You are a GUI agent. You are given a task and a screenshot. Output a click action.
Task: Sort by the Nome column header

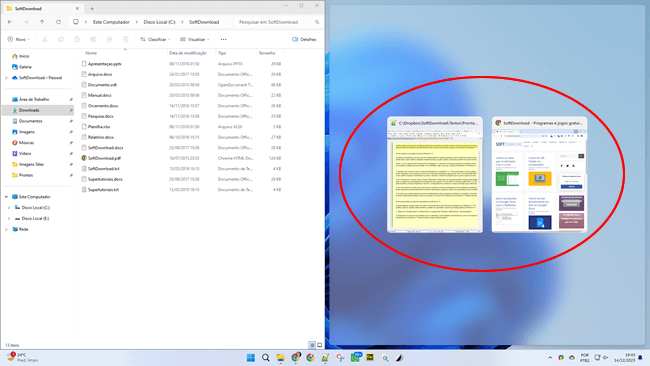coord(91,53)
